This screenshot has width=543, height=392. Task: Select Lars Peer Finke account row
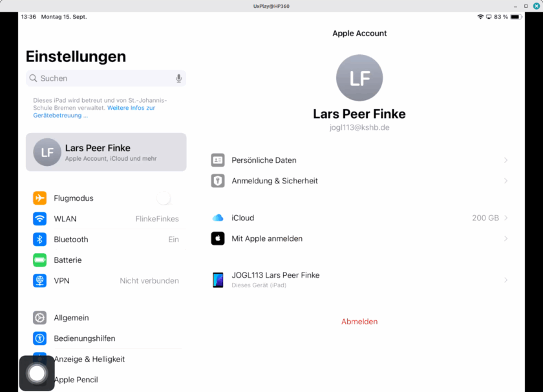[106, 152]
